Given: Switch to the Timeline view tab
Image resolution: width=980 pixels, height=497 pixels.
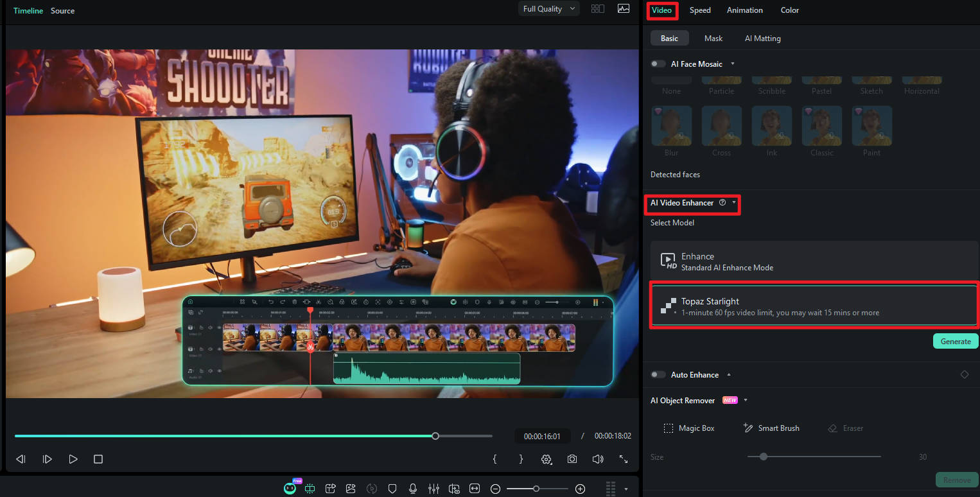Looking at the screenshot, I should pos(28,11).
